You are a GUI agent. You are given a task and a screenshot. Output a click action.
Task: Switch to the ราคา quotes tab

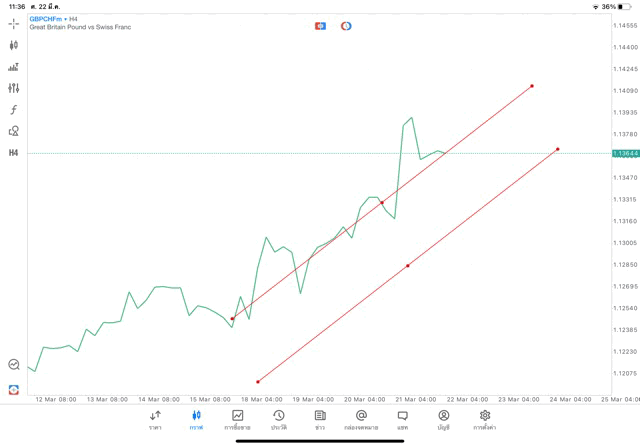(155, 419)
